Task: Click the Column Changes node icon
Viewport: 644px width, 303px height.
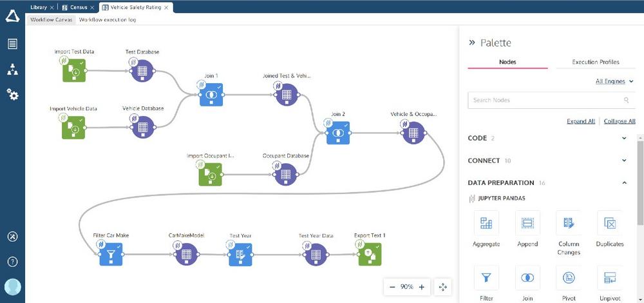Action: coord(569,223)
